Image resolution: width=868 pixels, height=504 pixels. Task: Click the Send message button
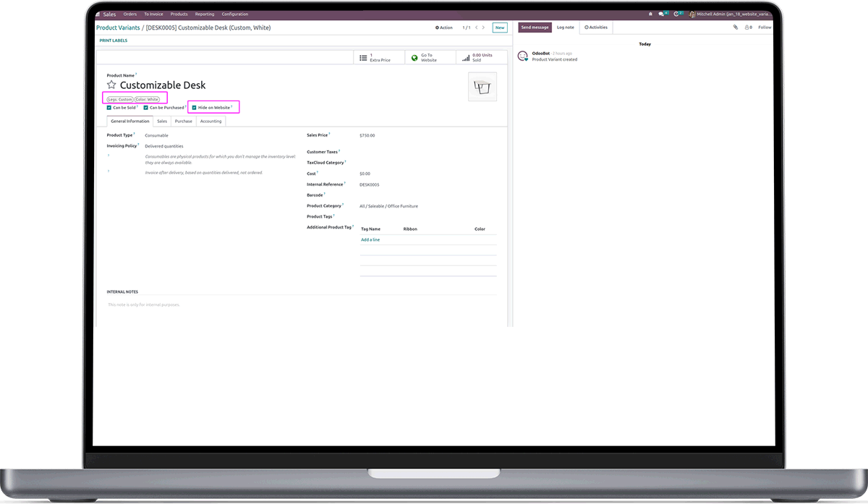pos(535,27)
